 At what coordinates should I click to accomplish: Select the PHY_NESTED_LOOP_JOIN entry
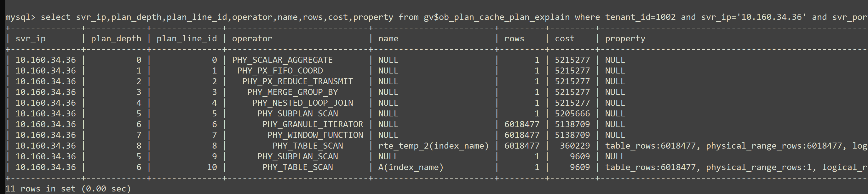tap(302, 103)
